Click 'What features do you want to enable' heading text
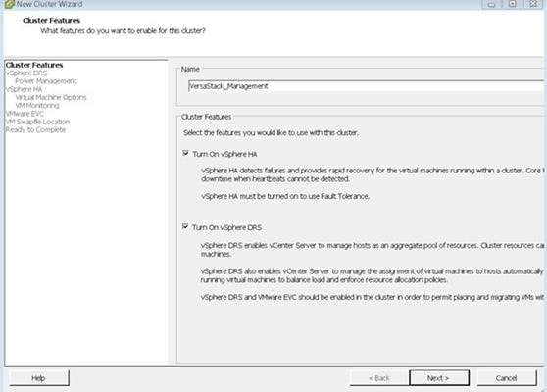 pyautogui.click(x=123, y=30)
